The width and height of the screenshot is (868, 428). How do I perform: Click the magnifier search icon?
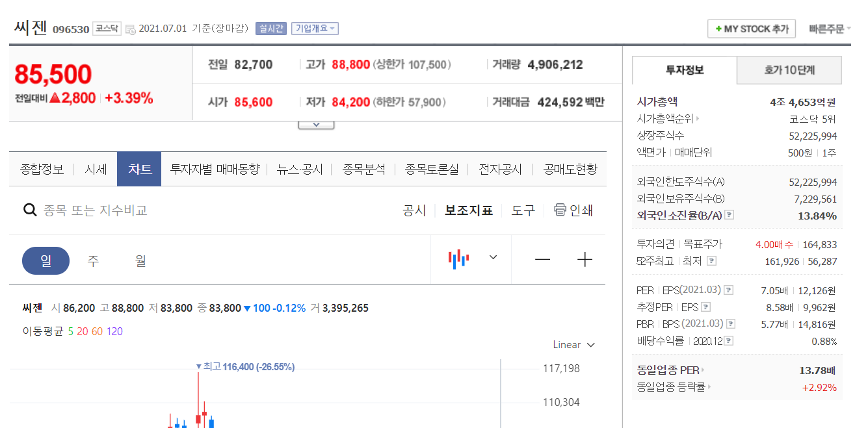pos(30,210)
